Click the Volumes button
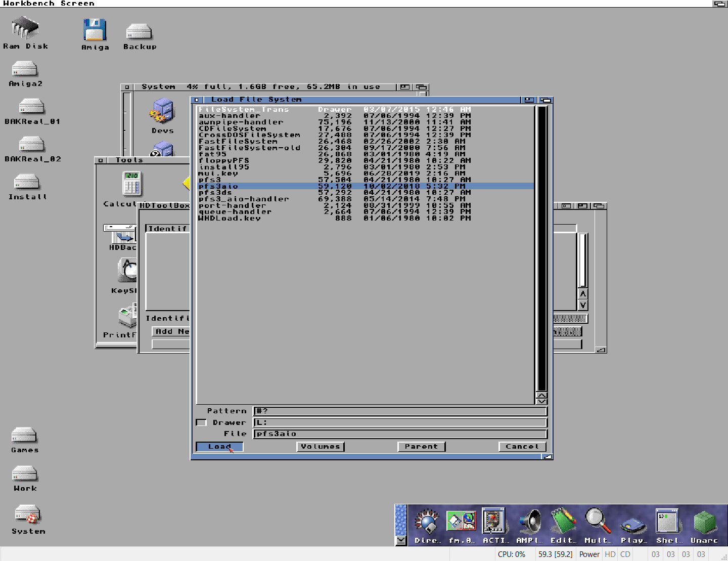Image resolution: width=728 pixels, height=561 pixels. point(321,447)
